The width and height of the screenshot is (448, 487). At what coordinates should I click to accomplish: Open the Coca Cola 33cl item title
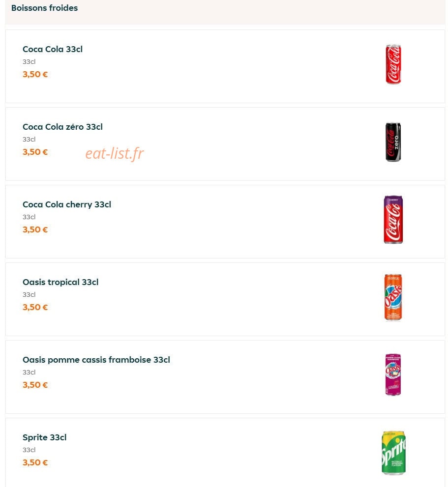pyautogui.click(x=53, y=49)
